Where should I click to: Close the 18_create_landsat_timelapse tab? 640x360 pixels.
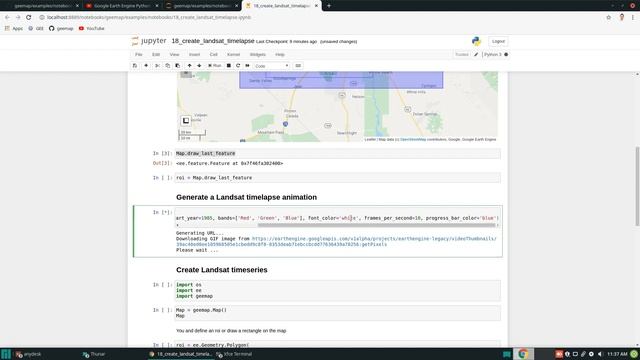point(316,6)
